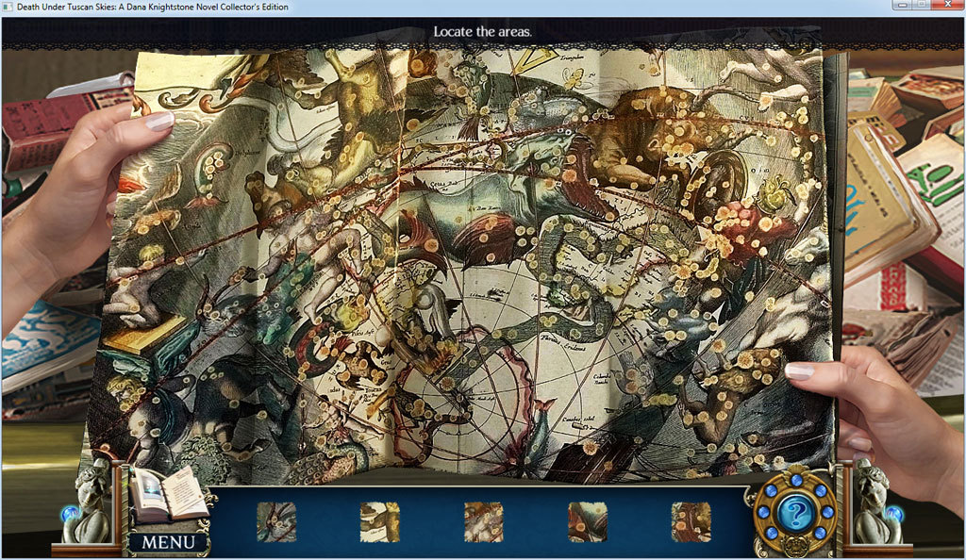The height and width of the screenshot is (560, 966).
Task: Select the second map fragment in the tray
Action: point(379,522)
